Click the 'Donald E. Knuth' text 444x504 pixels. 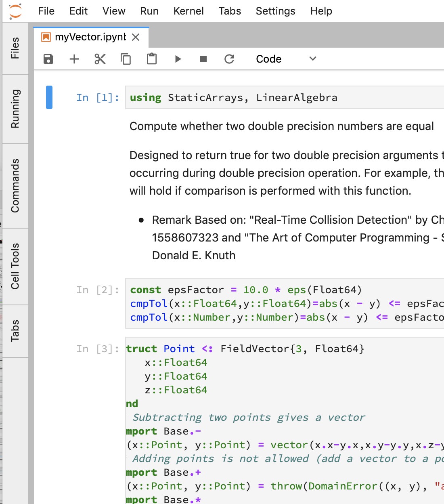(194, 256)
